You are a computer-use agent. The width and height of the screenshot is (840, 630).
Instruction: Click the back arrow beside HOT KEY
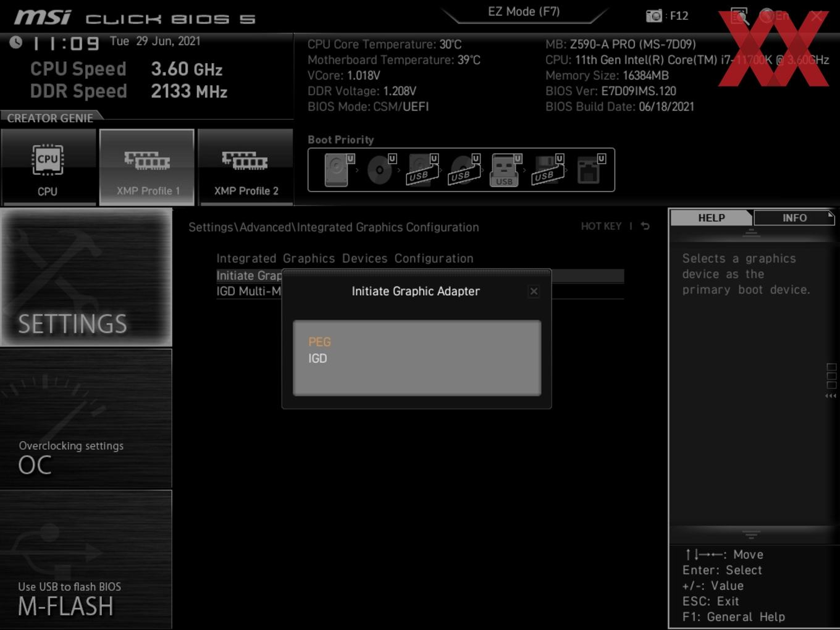coord(645,226)
